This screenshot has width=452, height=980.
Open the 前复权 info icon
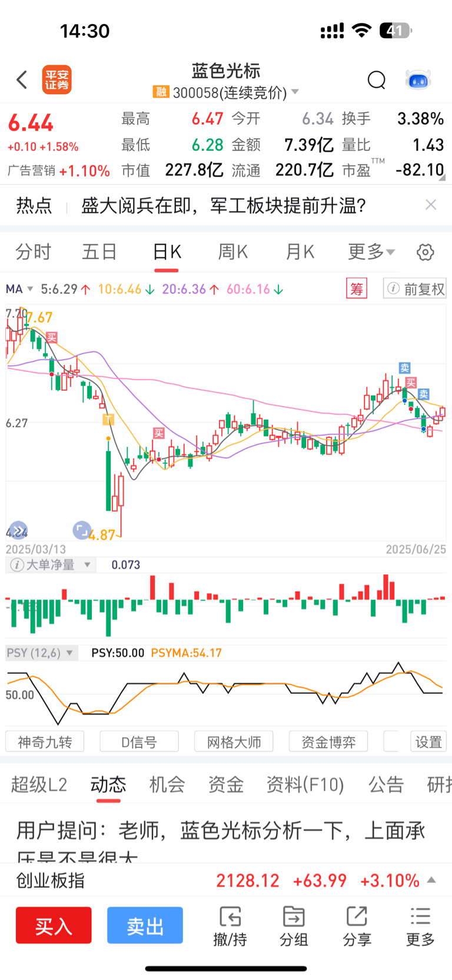pos(394,288)
